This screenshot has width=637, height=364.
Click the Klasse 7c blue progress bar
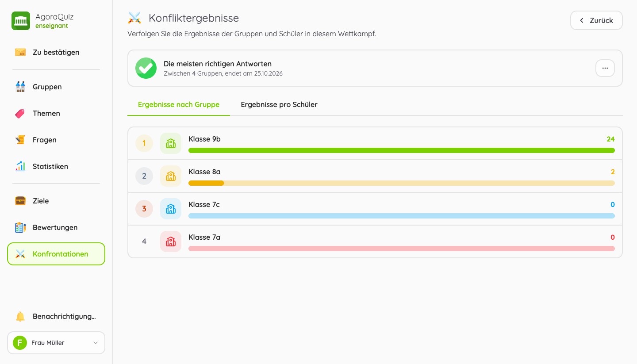[402, 216]
